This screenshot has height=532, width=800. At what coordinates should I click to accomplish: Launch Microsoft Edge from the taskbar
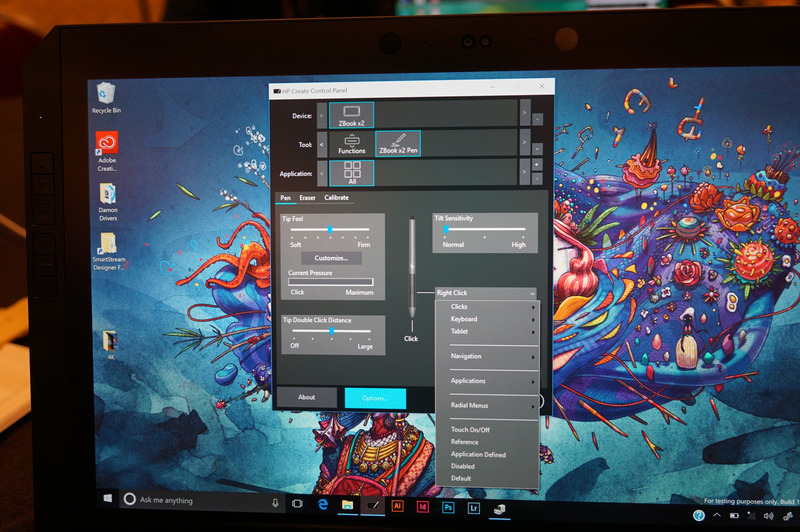click(322, 504)
